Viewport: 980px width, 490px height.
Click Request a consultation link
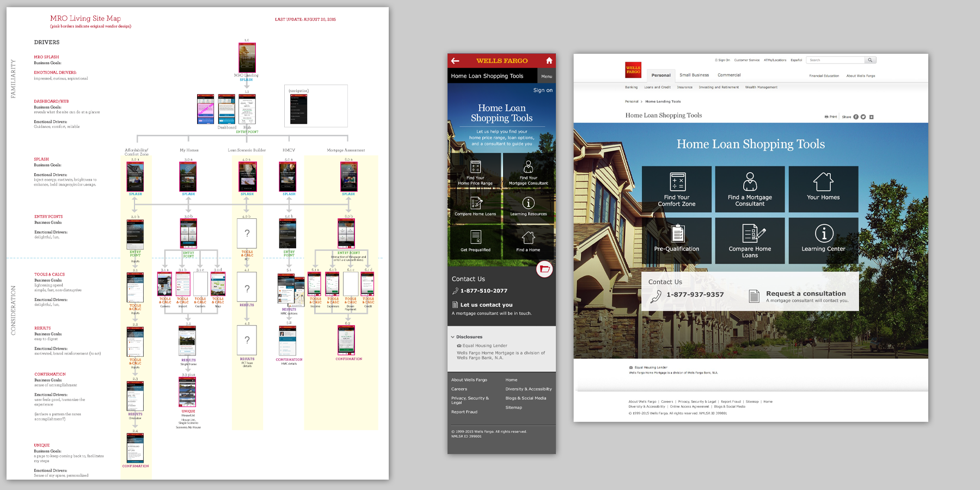coord(805,294)
